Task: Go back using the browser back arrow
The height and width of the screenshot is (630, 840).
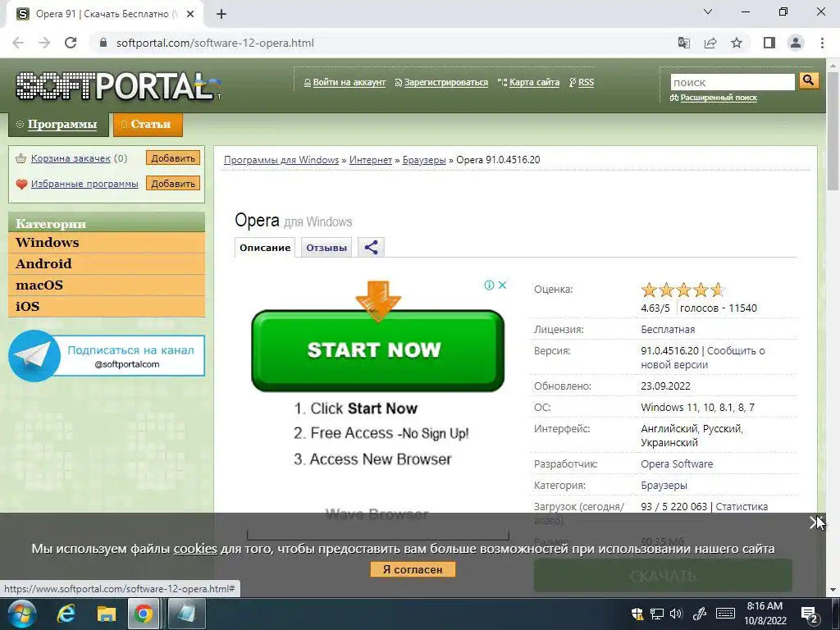Action: tap(18, 43)
